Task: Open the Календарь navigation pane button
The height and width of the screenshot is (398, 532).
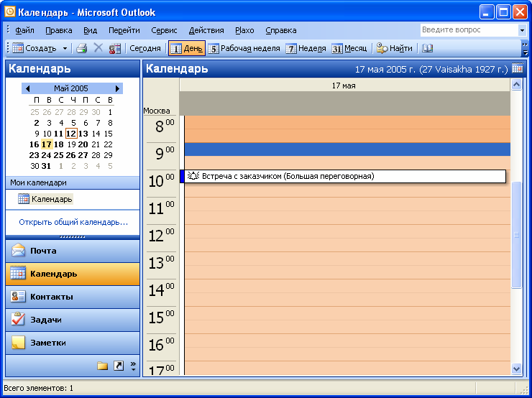Action: pyautogui.click(x=73, y=274)
